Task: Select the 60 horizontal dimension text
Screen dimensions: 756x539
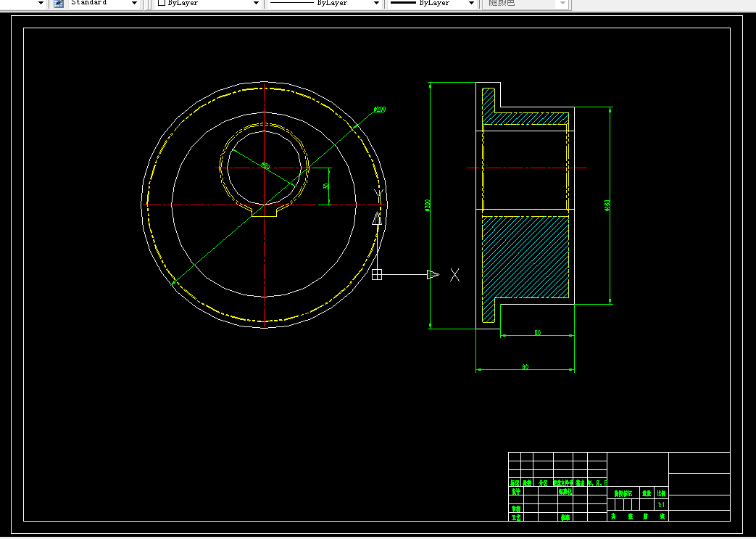Action: point(538,332)
